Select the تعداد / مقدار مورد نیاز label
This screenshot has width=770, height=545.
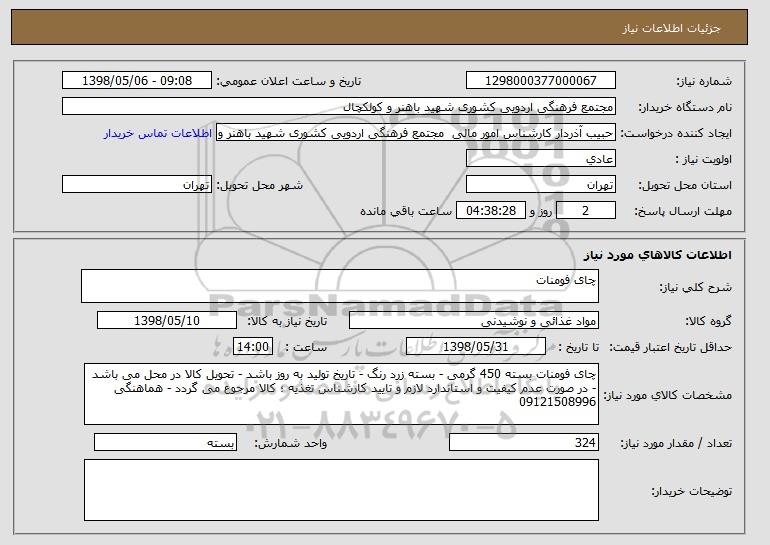pos(676,443)
